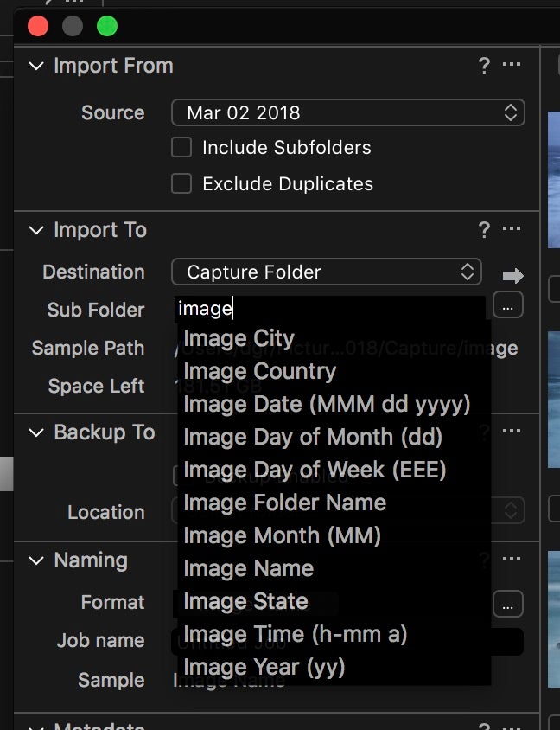
Task: Open Naming Format token editor button
Action: click(x=508, y=604)
